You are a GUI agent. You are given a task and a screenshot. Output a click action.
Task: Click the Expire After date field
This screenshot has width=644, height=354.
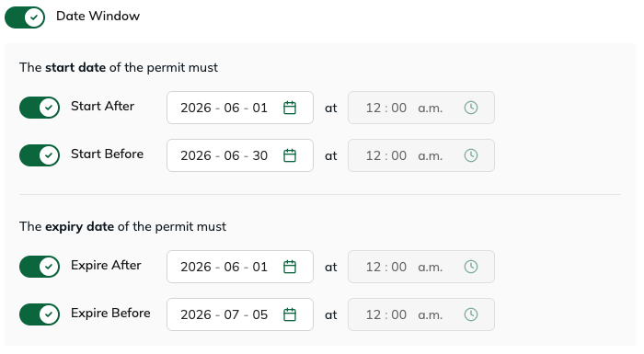point(240,267)
